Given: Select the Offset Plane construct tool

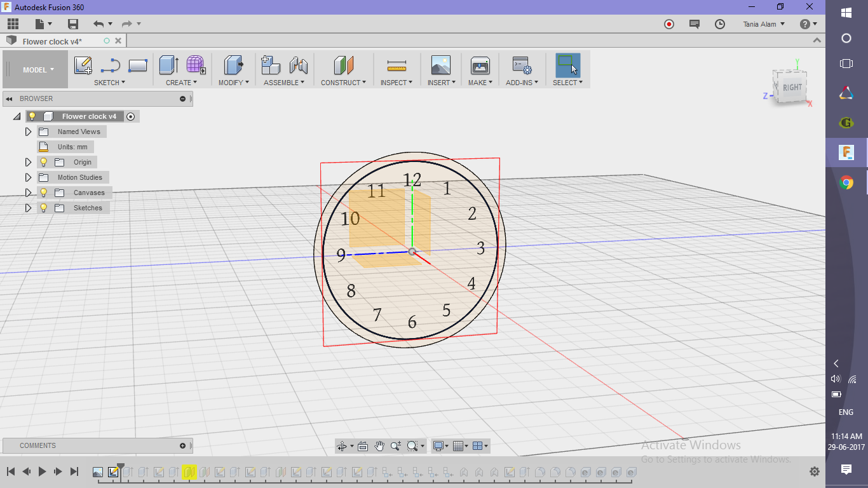Looking at the screenshot, I should pos(343,65).
